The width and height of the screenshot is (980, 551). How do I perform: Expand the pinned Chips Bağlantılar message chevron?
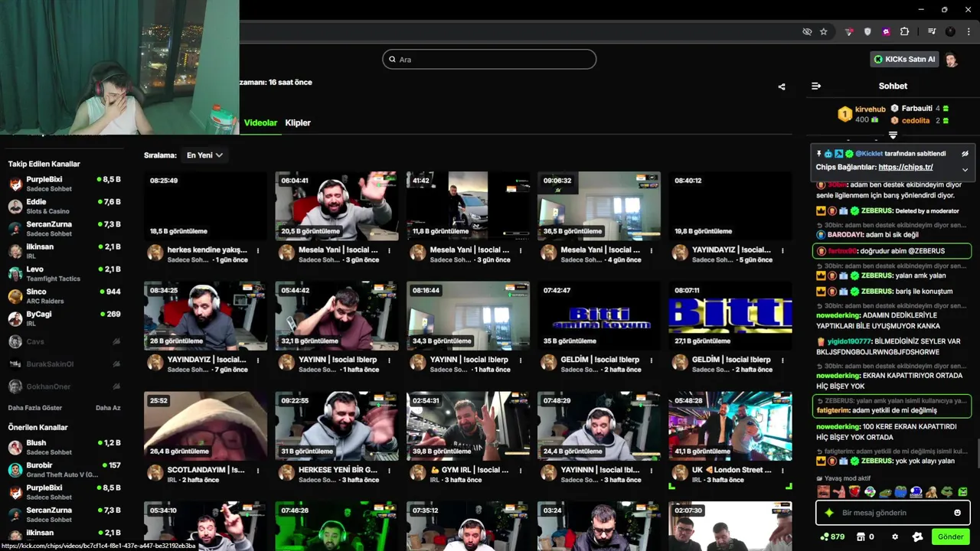pyautogui.click(x=965, y=169)
